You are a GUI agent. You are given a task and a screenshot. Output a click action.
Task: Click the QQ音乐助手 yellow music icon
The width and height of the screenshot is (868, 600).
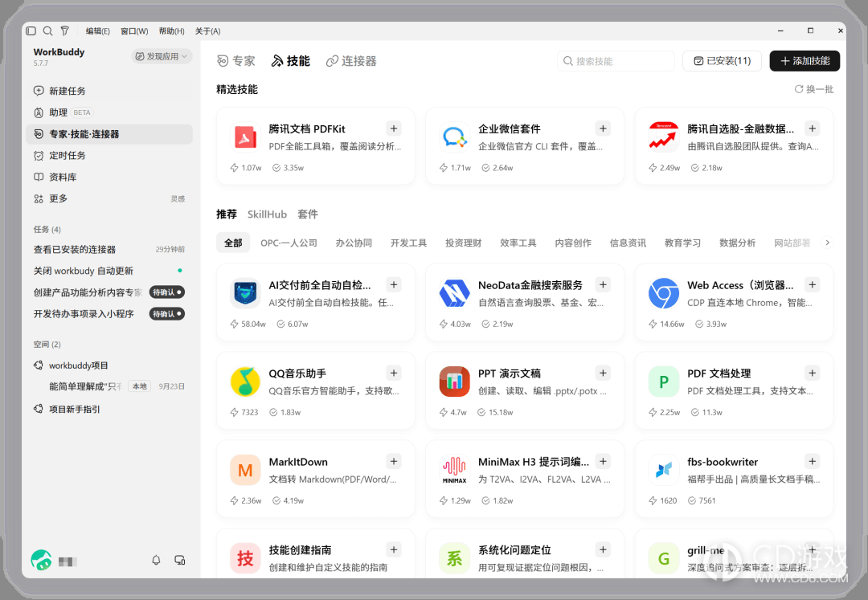pyautogui.click(x=245, y=382)
